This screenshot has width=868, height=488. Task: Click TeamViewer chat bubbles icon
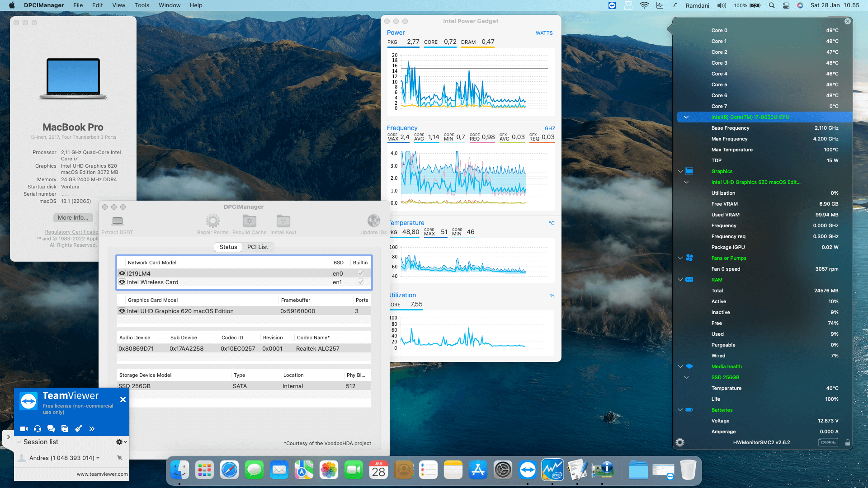coord(51,429)
